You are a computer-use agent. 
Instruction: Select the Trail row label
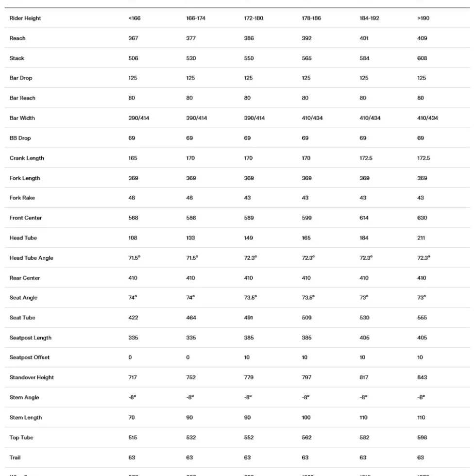(15, 458)
